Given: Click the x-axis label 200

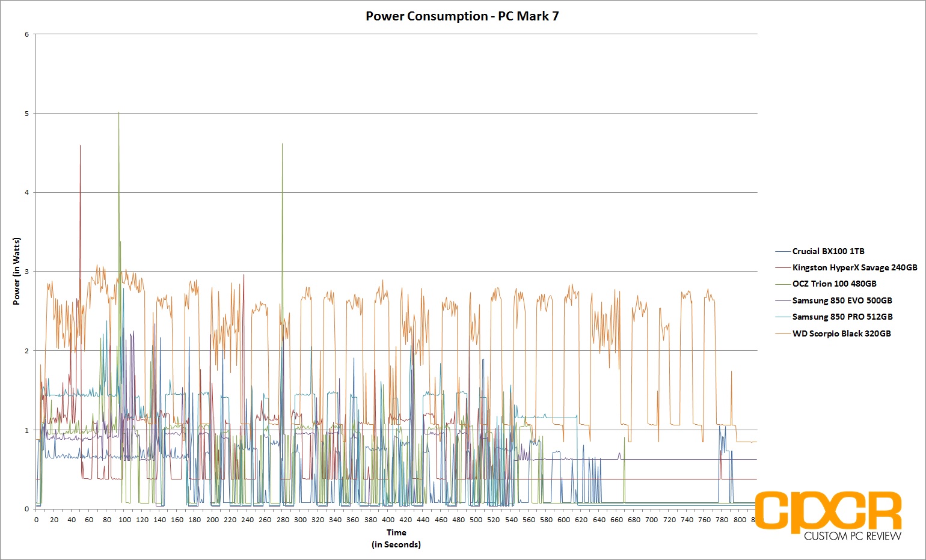Looking at the screenshot, I should [212, 520].
